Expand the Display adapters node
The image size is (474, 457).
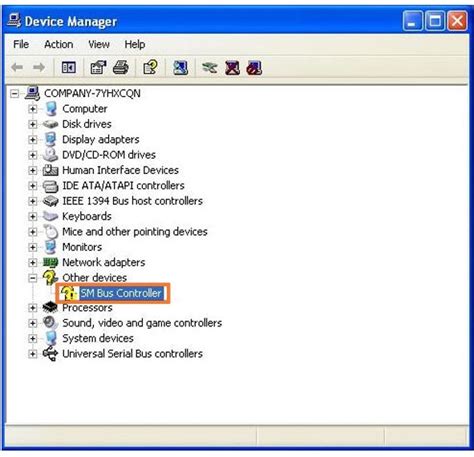(x=32, y=139)
